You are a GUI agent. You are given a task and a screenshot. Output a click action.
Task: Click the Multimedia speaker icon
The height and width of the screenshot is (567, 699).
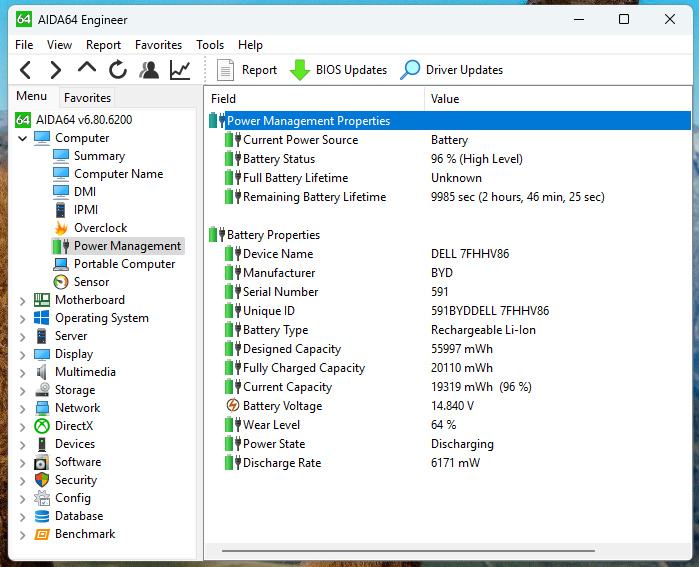point(42,372)
